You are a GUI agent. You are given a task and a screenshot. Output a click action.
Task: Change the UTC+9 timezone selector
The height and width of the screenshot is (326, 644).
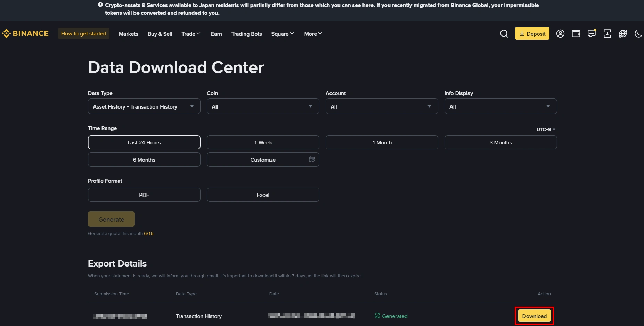point(546,129)
